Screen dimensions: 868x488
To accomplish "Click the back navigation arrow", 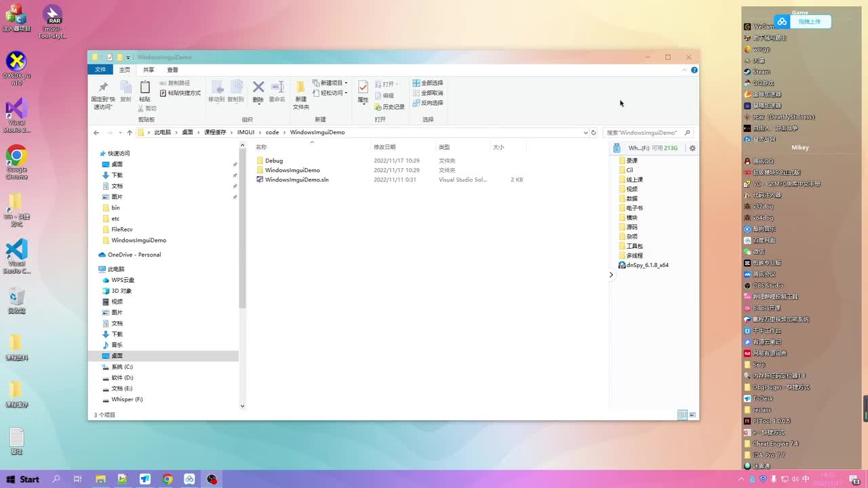I will (96, 133).
